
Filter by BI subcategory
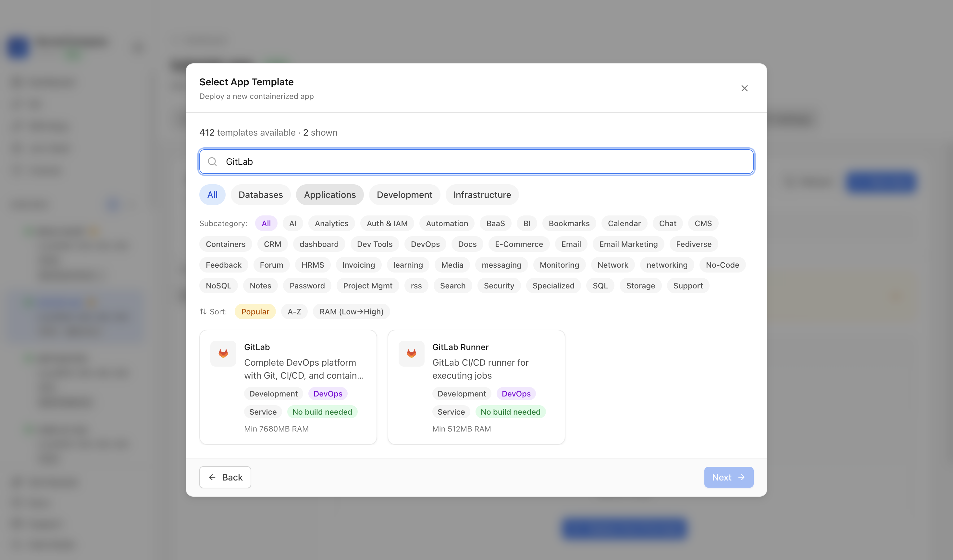coord(527,224)
